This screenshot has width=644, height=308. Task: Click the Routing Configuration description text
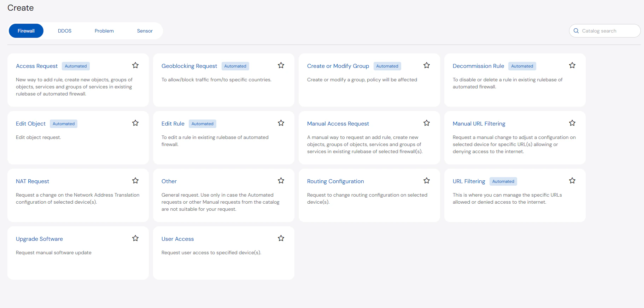[367, 198]
